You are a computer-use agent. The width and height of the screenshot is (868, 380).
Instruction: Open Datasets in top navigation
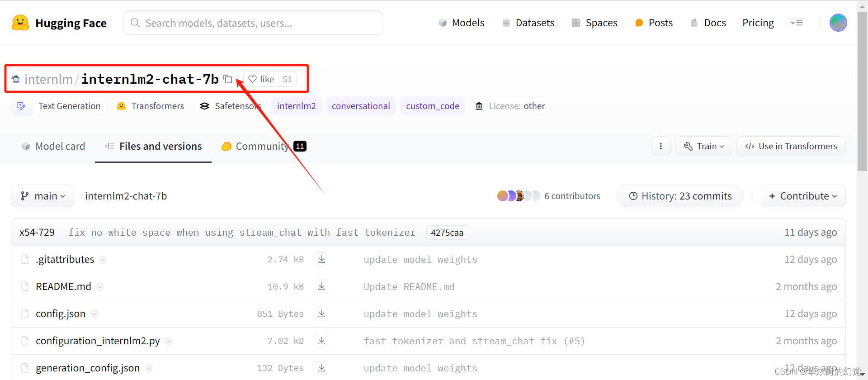528,23
